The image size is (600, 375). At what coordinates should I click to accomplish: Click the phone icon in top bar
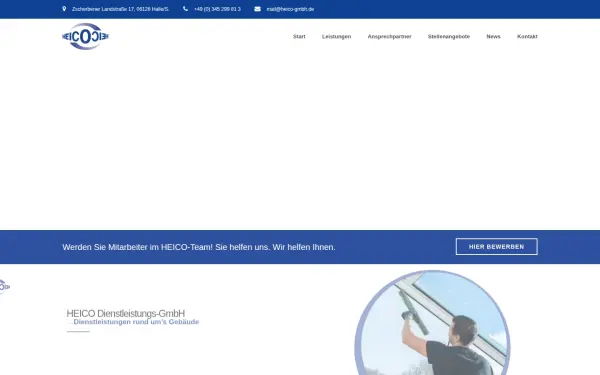tap(185, 9)
